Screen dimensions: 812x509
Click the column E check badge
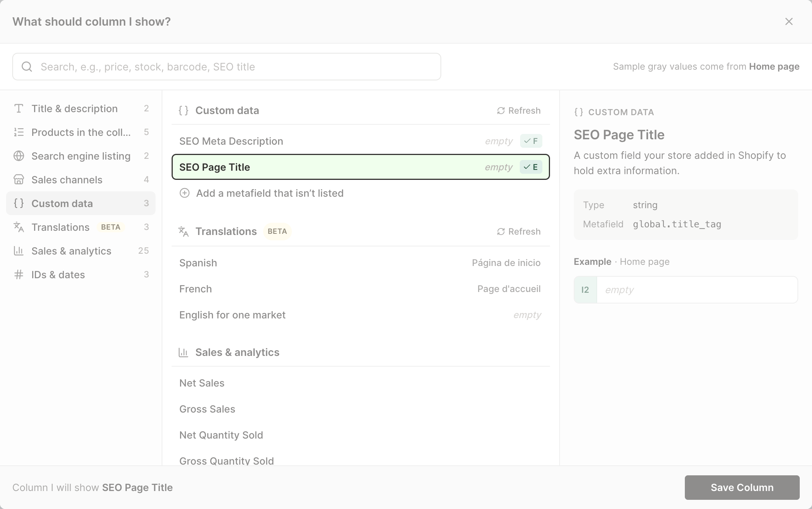pos(531,167)
